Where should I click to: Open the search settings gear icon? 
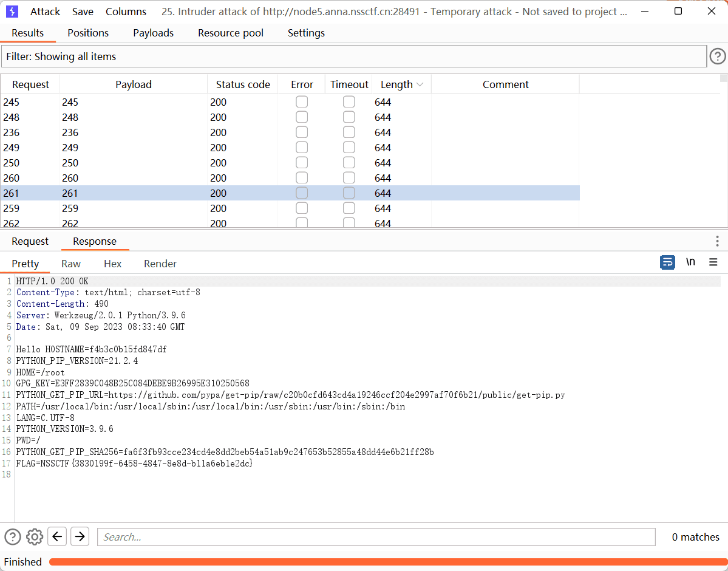coord(35,537)
